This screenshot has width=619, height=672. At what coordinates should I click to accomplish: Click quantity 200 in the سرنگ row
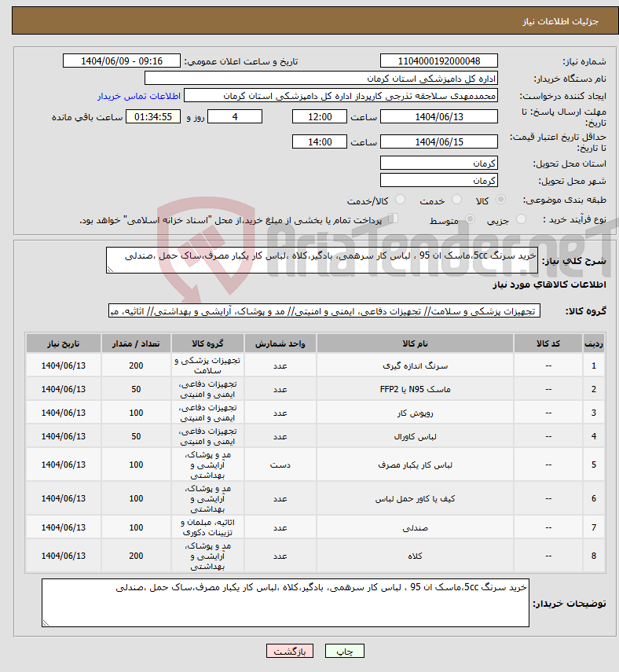point(136,365)
